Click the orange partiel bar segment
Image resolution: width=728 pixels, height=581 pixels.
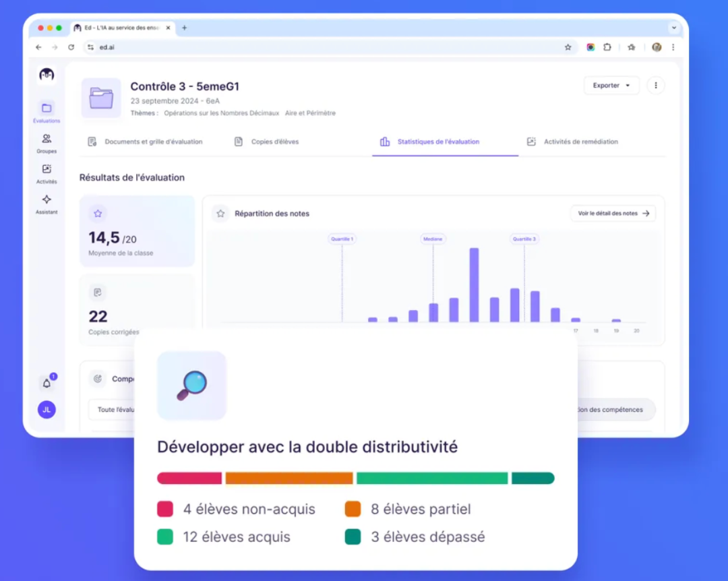(x=289, y=478)
